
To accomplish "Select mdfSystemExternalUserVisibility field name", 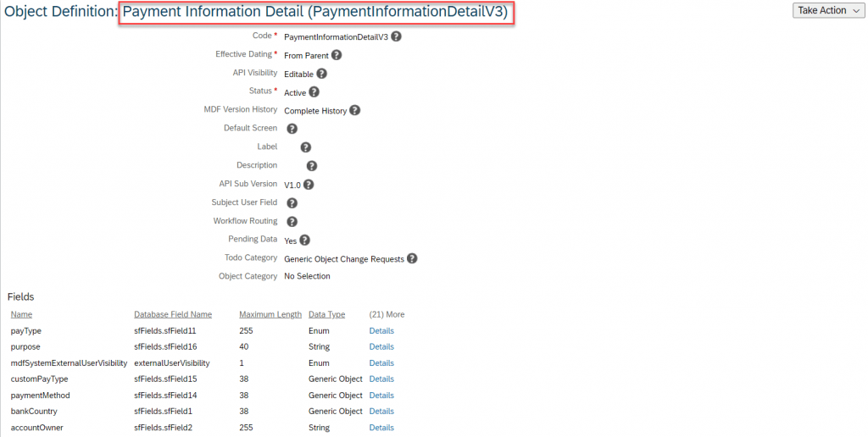I will [69, 362].
